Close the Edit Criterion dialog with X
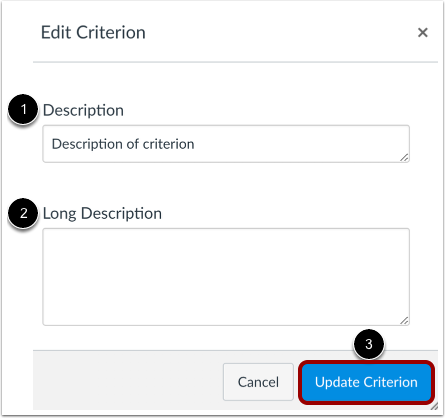Viewport: 445px width, 418px height. pos(423,32)
